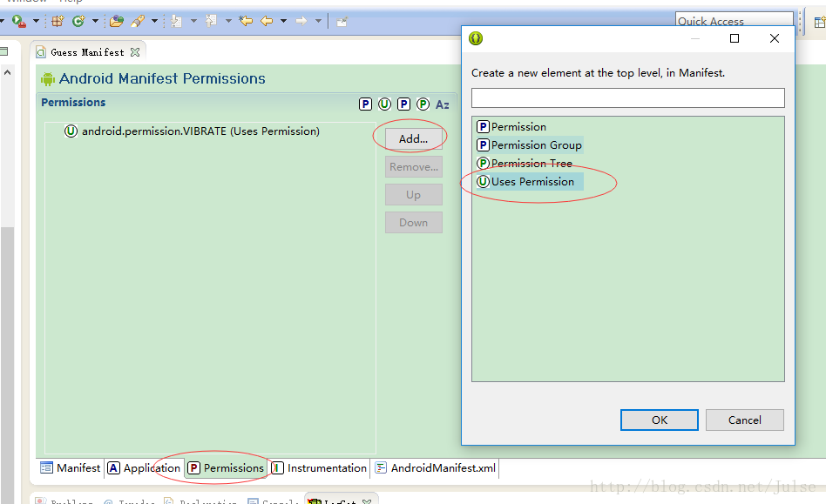The image size is (826, 504).
Task: Close the new element dialog
Action: [x=775, y=38]
